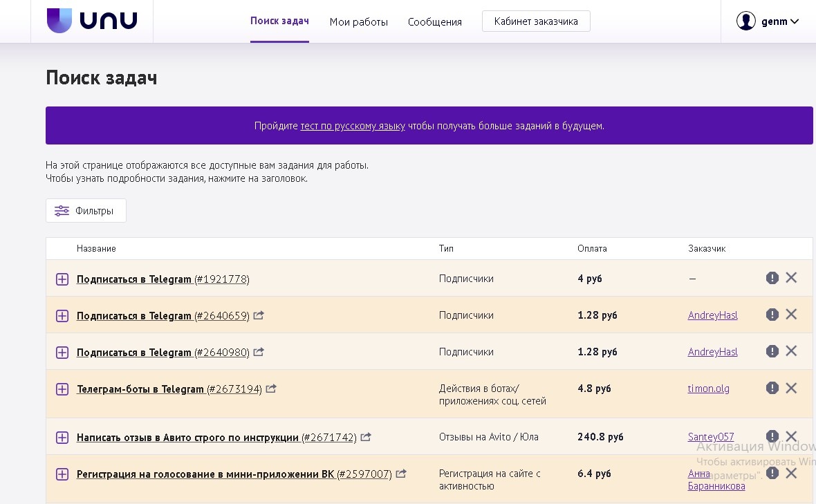Hide Авито task #2671742 with X
816x504 pixels.
791,436
